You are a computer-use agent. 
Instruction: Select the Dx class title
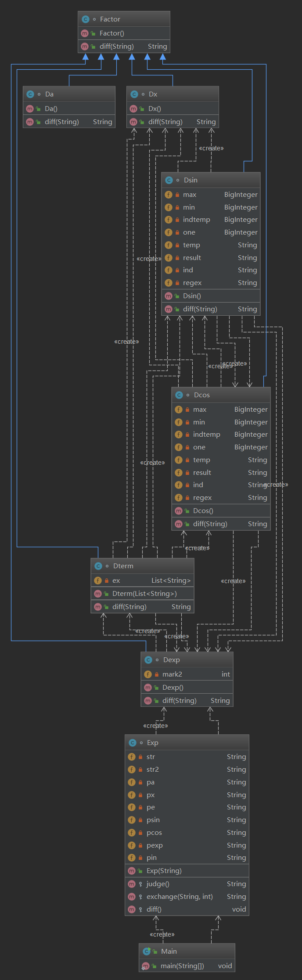pos(153,94)
